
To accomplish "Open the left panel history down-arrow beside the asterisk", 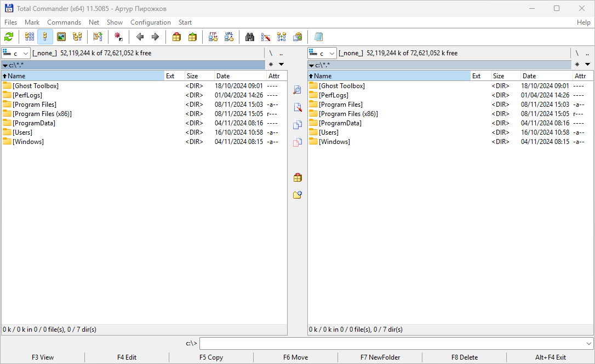I will (x=281, y=65).
